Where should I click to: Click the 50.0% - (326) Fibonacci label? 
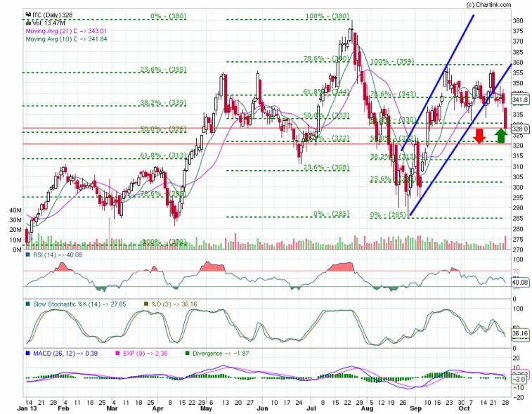point(164,129)
